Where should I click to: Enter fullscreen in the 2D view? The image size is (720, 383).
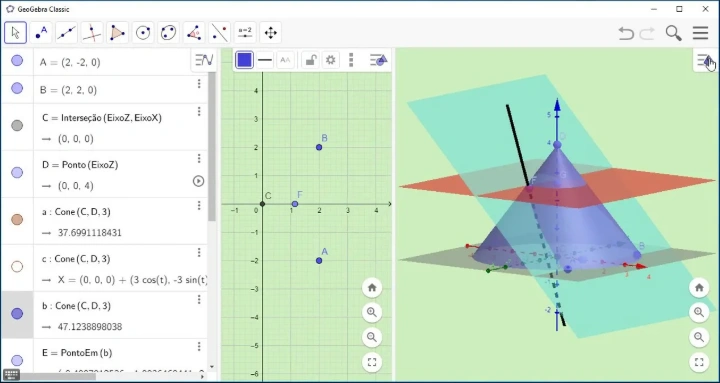pos(372,362)
